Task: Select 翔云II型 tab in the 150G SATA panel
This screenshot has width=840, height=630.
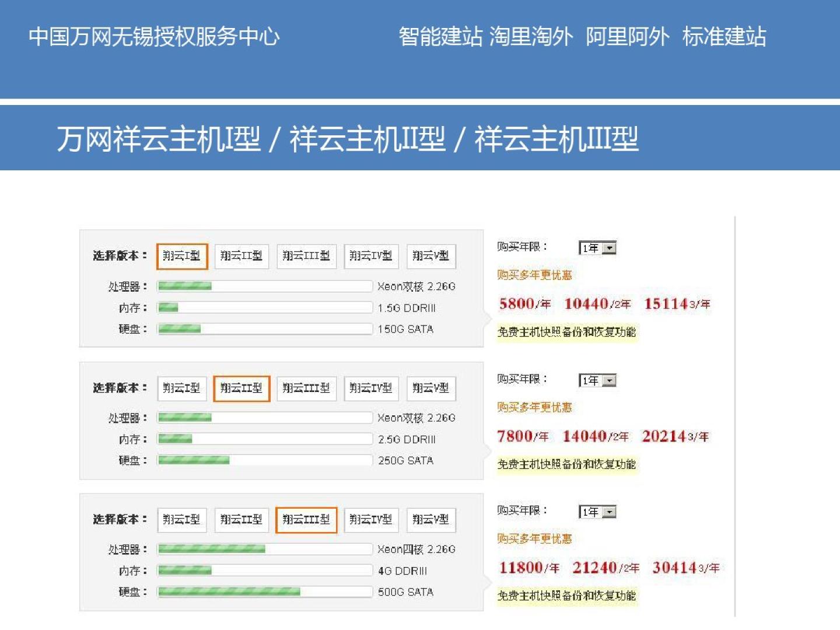Action: coord(241,256)
